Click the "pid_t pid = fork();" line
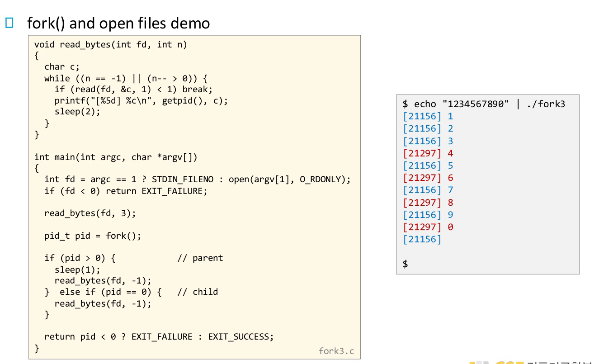Image resolution: width=599 pixels, height=364 pixels. coord(93,236)
